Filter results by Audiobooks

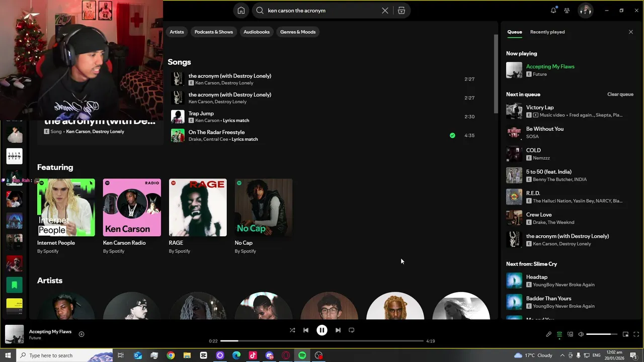pos(257,32)
